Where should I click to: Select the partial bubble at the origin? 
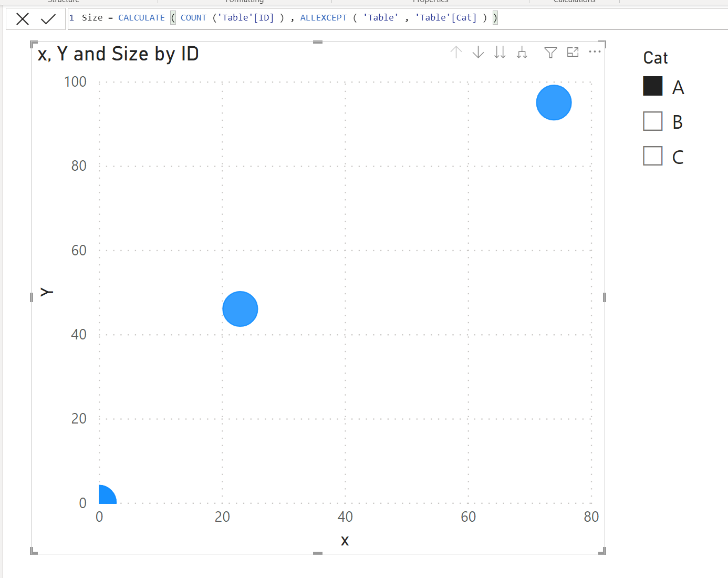(107, 495)
